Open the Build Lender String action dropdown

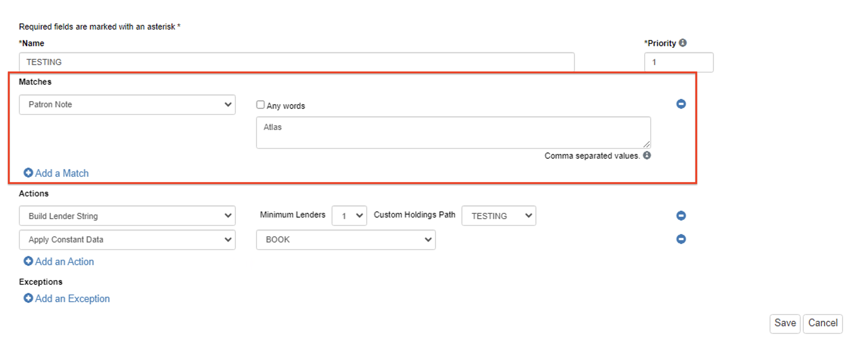[x=127, y=216]
